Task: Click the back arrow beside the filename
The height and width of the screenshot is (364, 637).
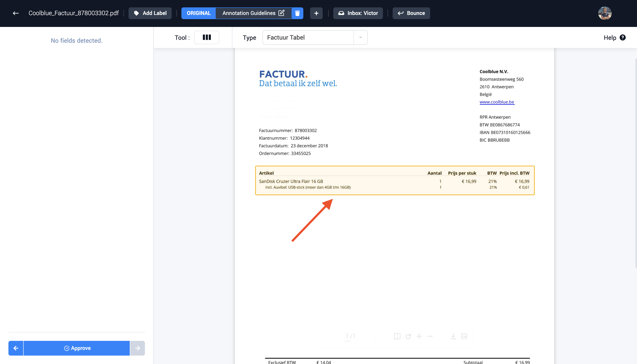Action: (16, 13)
